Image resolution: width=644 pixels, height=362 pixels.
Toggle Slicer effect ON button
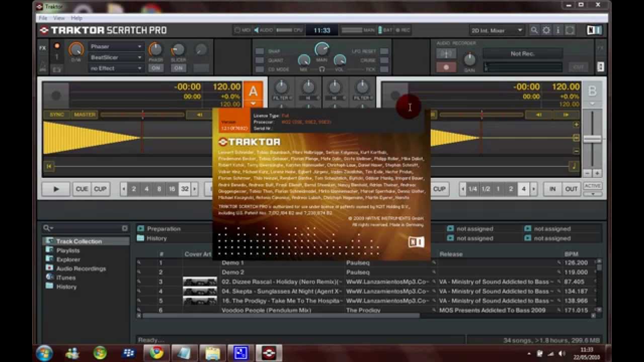pyautogui.click(x=178, y=68)
